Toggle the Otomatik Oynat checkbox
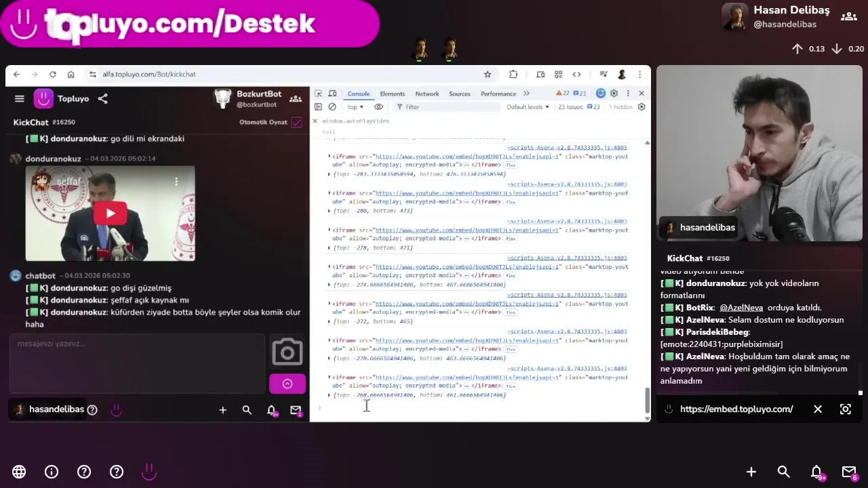Image resolution: width=868 pixels, height=488 pixels. point(296,123)
